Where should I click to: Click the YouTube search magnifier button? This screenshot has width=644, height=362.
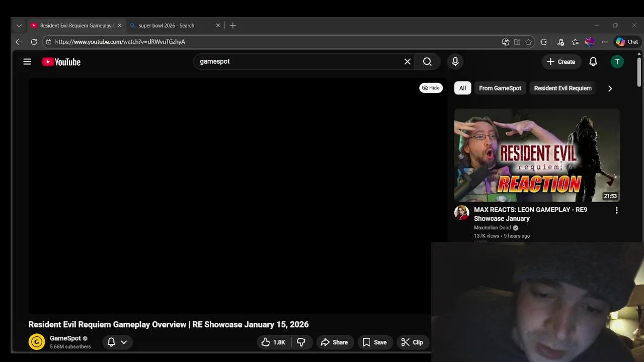[x=427, y=62]
